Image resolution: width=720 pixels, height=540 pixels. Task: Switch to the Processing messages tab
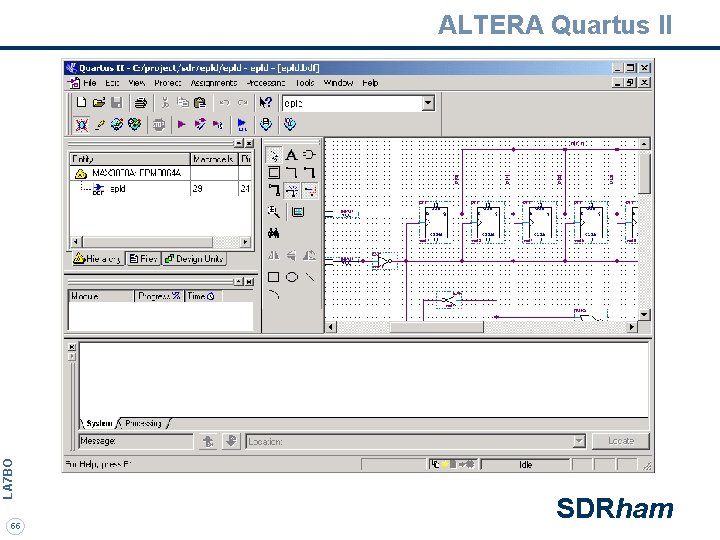click(x=143, y=423)
